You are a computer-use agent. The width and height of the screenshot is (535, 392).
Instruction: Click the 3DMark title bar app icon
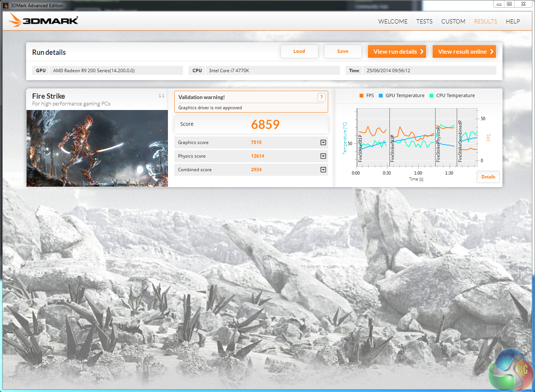[x=6, y=6]
